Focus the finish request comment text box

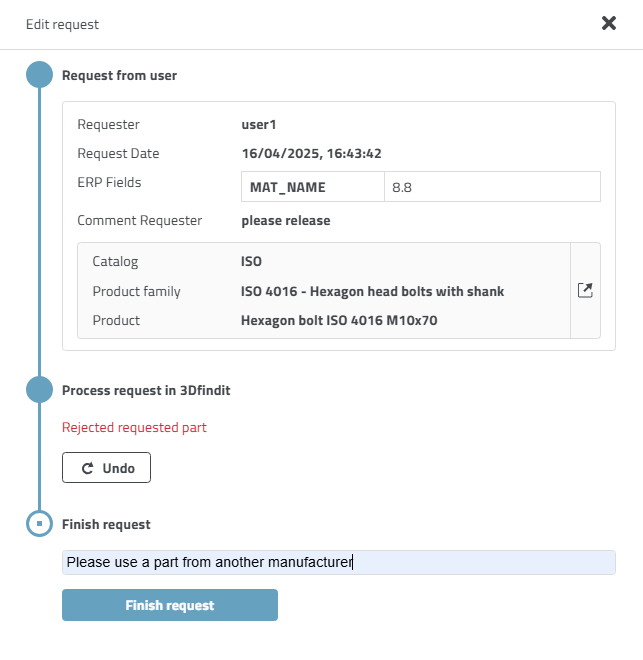tap(338, 562)
